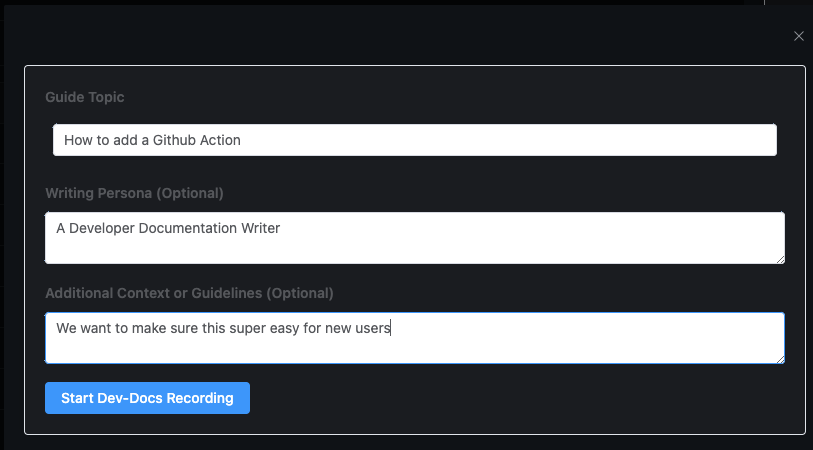Click the Additional Context or Guidelines (Optional) label
Screen dimensions: 813x450
(x=189, y=293)
